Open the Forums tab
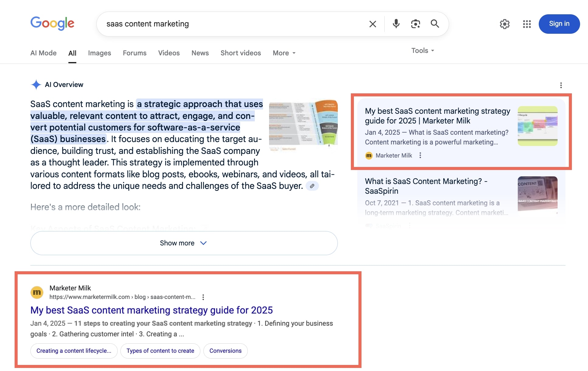 coord(135,53)
